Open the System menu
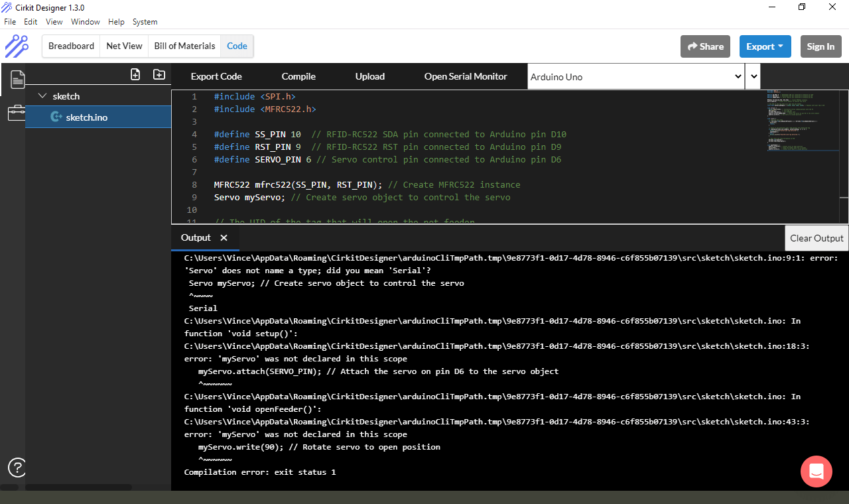 [145, 22]
